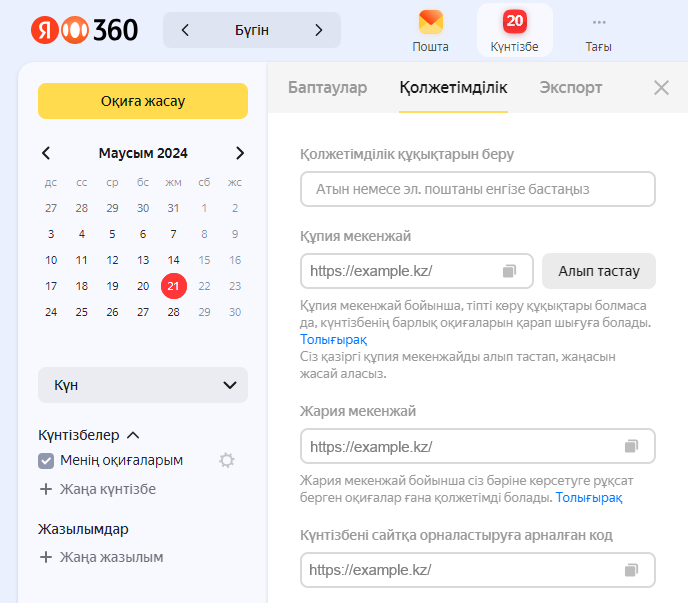Copy the Құпия мекенжай URL
This screenshot has width=688, height=603.
coord(510,271)
